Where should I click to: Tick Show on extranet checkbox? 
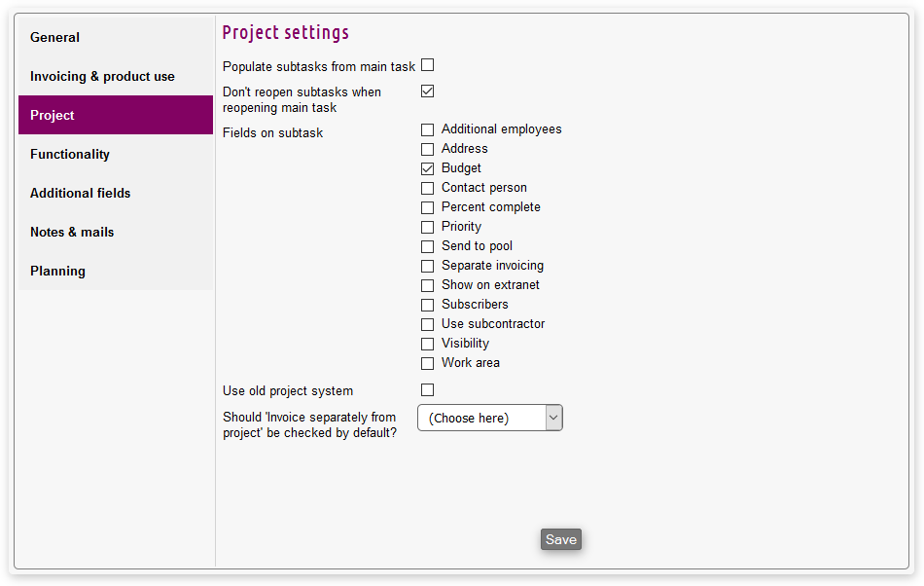click(x=427, y=285)
